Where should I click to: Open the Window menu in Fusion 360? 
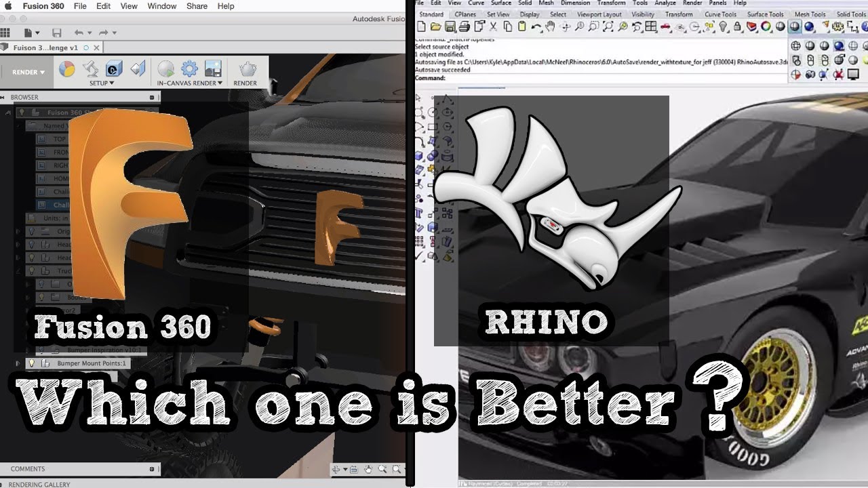click(162, 6)
